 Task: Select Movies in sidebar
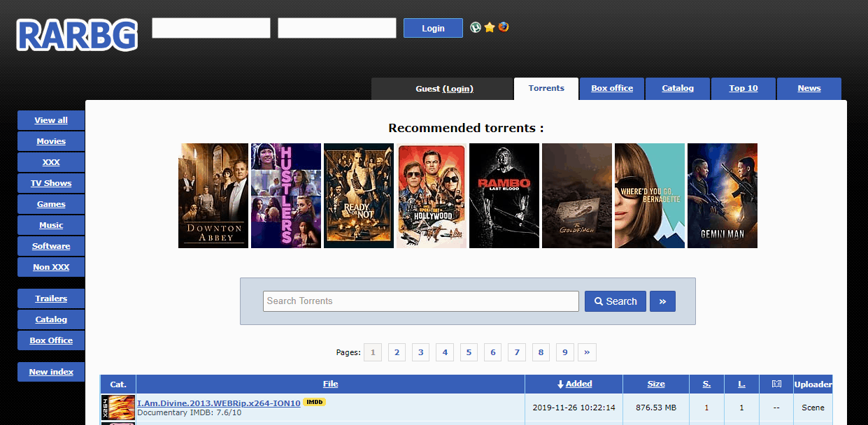coord(51,141)
